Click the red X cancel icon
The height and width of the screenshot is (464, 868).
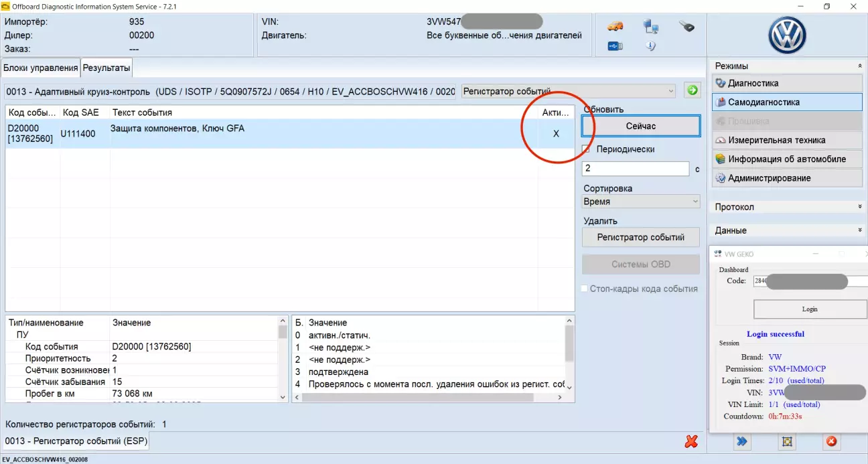point(692,441)
